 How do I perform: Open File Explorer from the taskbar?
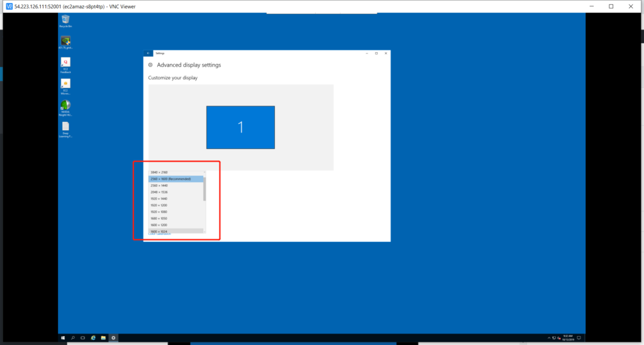pos(103,338)
